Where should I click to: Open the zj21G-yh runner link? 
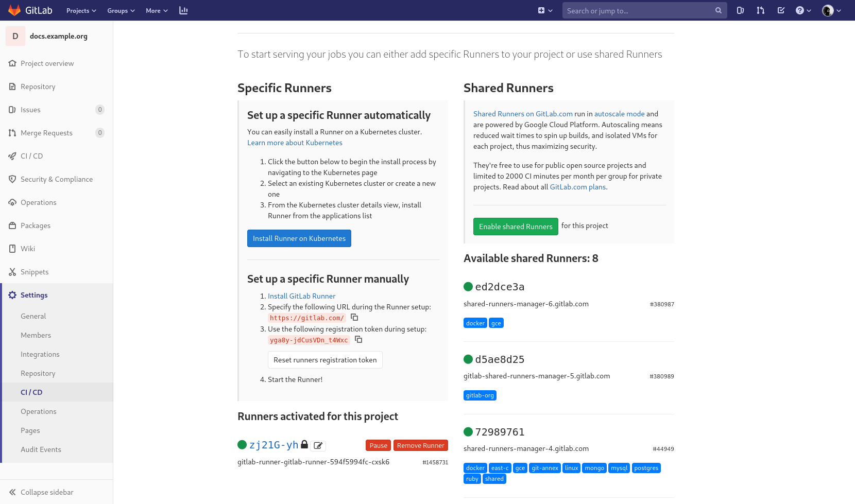point(274,445)
